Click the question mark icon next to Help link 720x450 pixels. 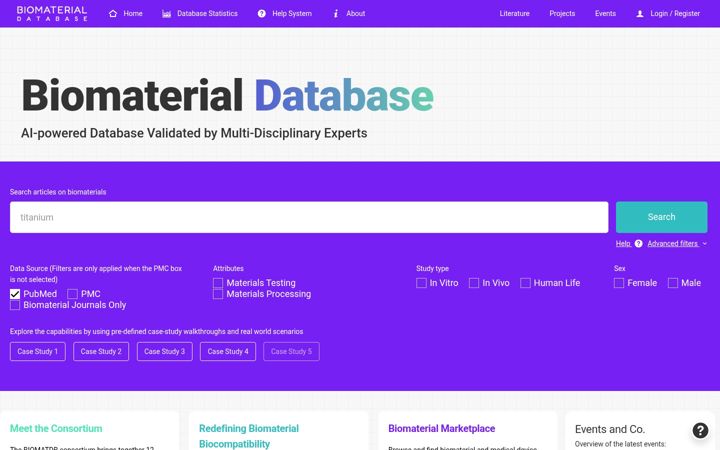pos(638,244)
